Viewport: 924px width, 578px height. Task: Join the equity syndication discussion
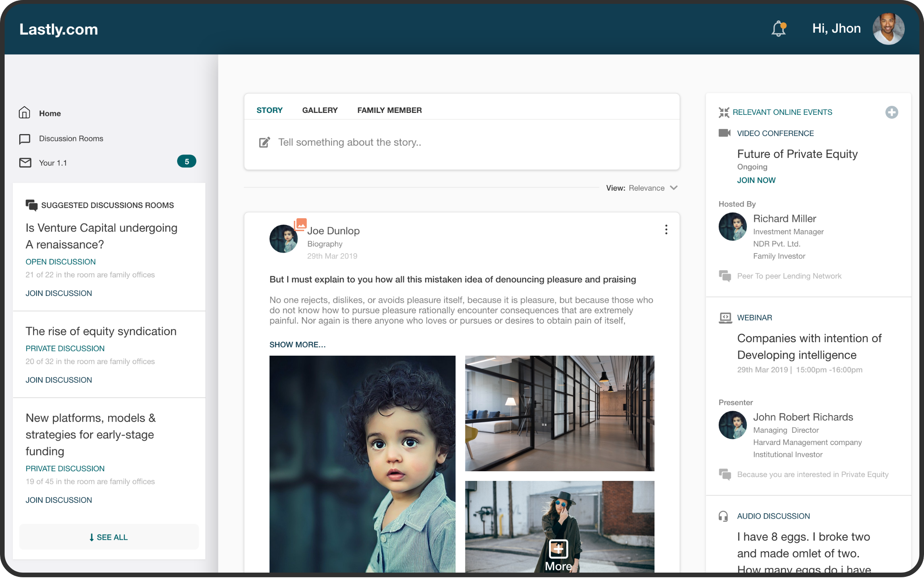click(x=59, y=380)
